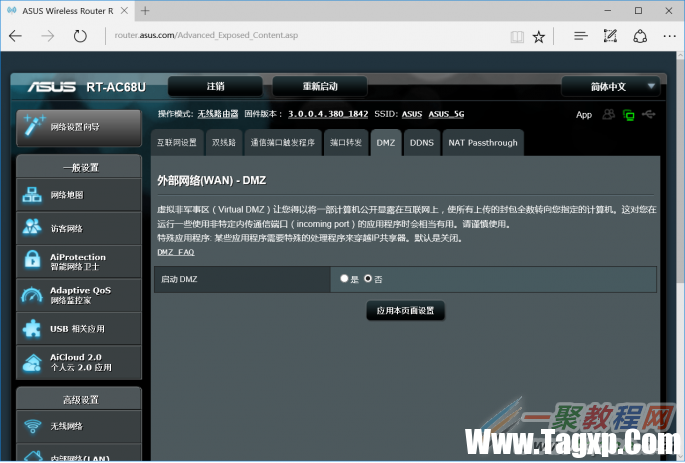Make a web note pen icon
Image resolution: width=685 pixels, height=463 pixels.
pos(610,36)
